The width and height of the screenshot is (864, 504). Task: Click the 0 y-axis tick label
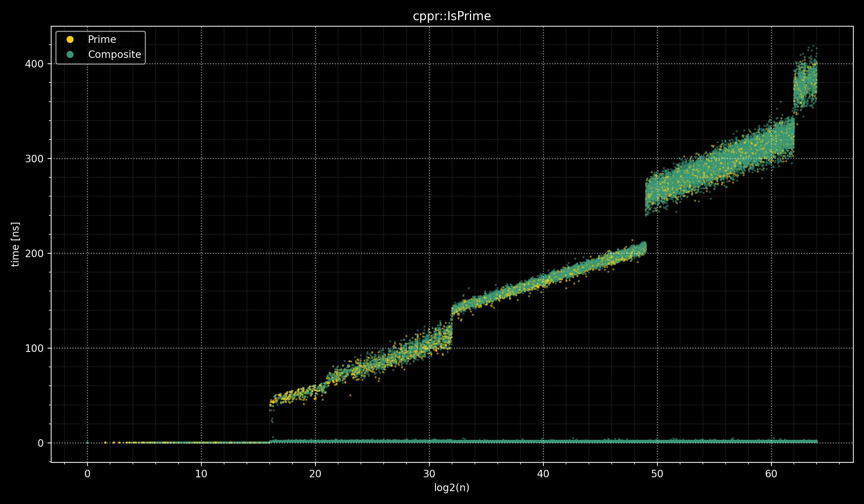40,443
